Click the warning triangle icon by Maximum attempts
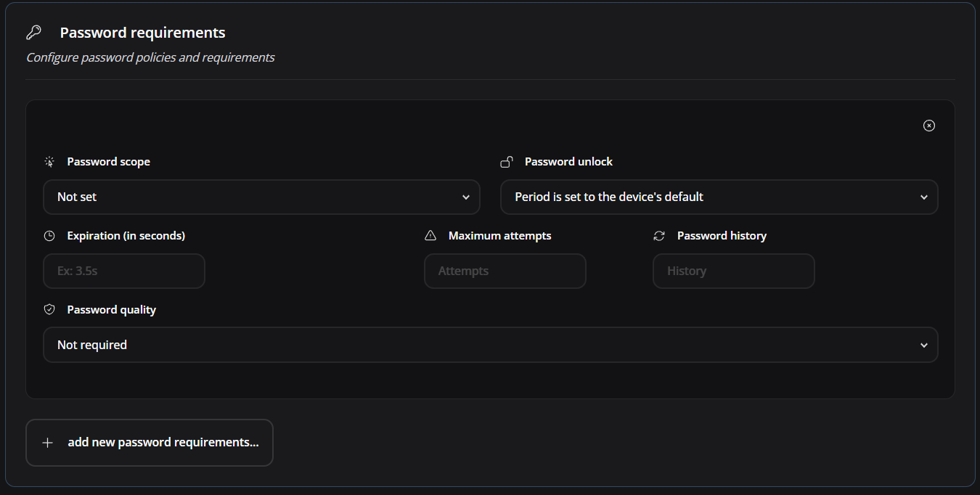 (x=430, y=236)
